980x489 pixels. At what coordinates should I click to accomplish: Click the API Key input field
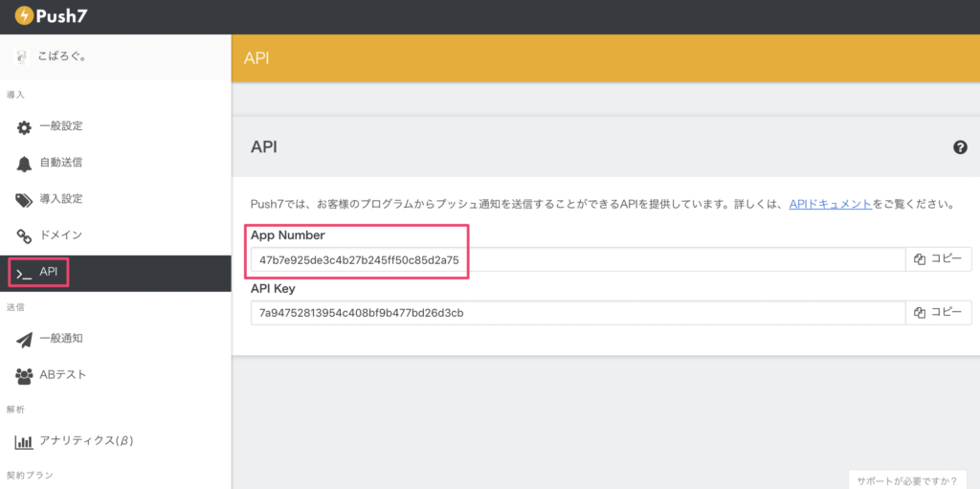tap(578, 313)
